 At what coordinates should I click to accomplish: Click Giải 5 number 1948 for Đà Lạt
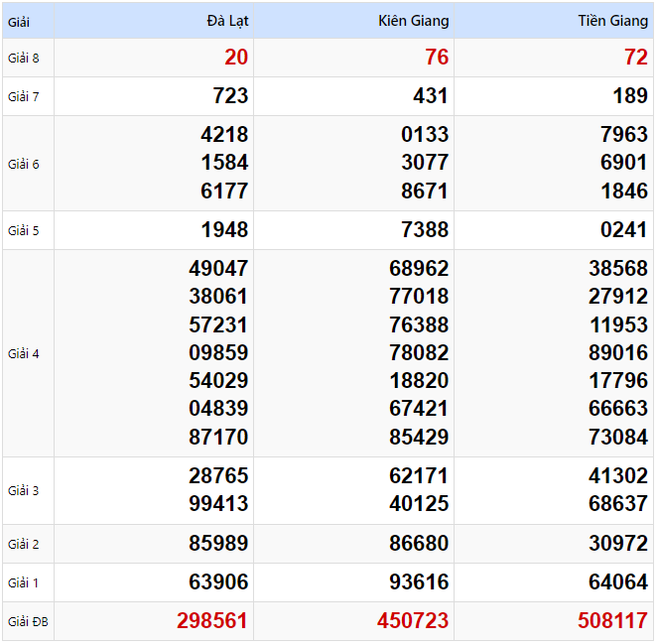(224, 230)
